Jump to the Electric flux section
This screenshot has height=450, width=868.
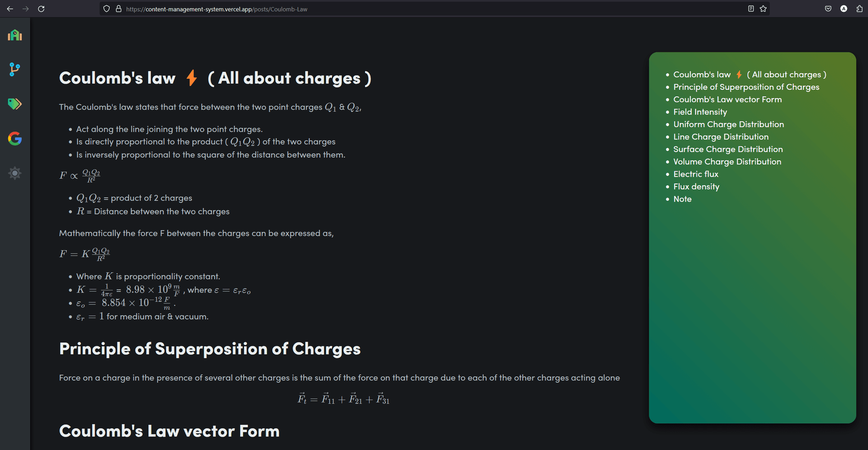pos(695,174)
